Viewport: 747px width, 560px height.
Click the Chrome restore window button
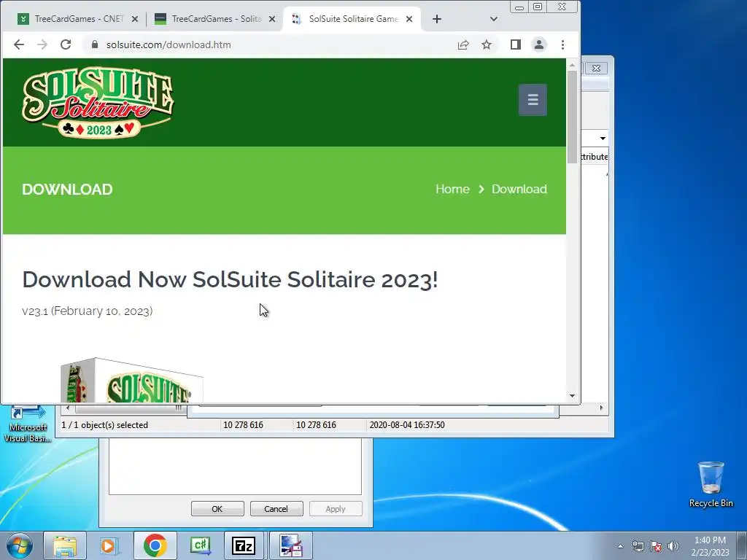click(538, 7)
